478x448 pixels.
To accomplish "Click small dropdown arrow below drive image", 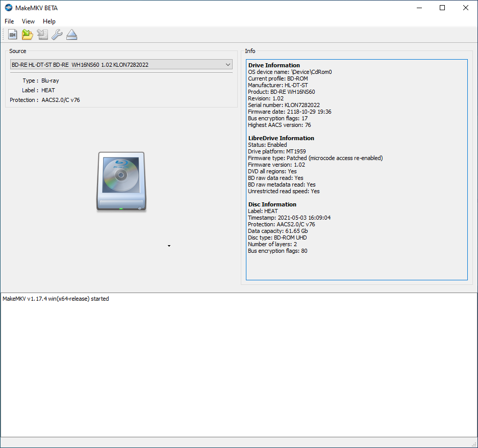I will tap(169, 246).
